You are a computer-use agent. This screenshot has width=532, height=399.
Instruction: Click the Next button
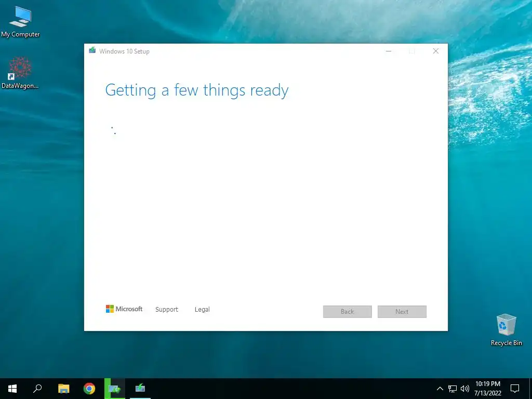click(x=402, y=312)
